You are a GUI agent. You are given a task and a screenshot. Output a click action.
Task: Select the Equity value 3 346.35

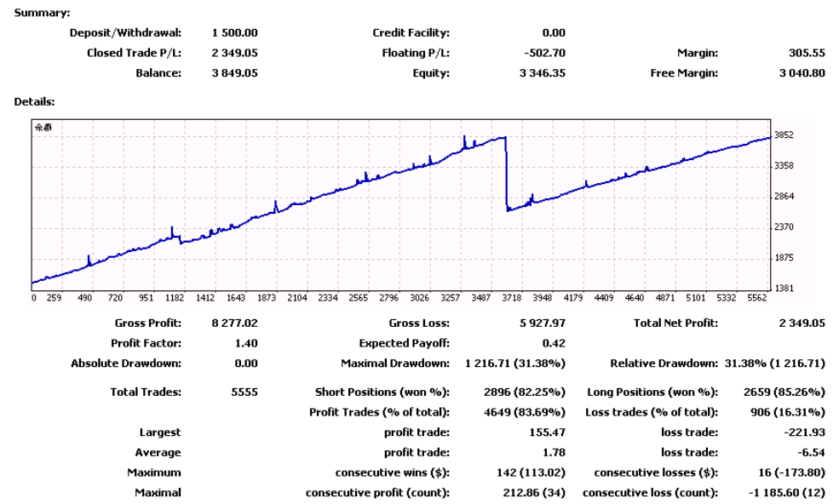(543, 73)
